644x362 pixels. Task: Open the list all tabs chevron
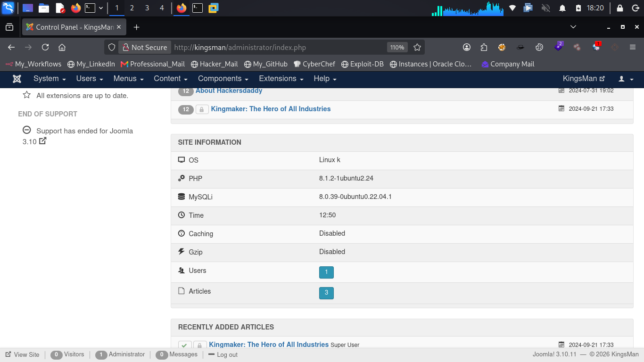pos(573,27)
